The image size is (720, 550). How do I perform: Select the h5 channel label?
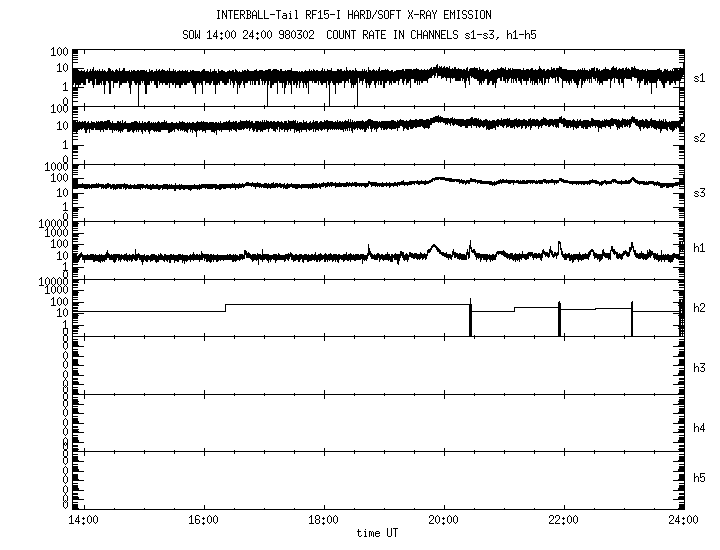pyautogui.click(x=699, y=479)
